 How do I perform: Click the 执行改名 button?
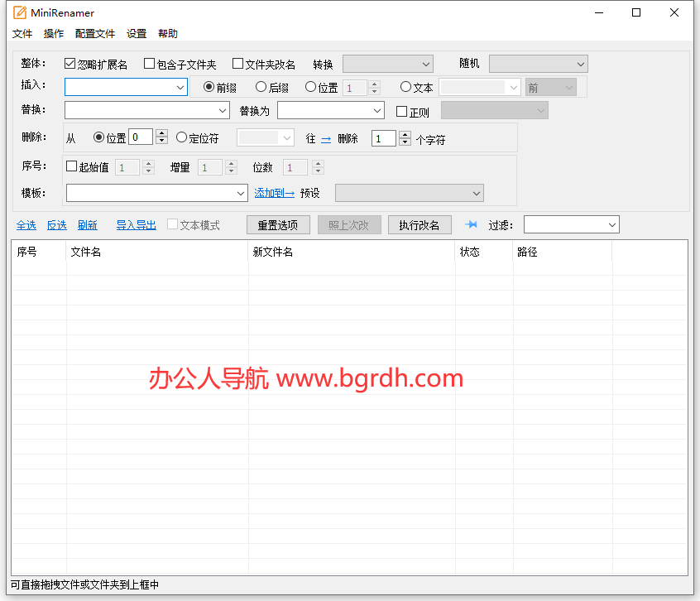[x=420, y=224]
